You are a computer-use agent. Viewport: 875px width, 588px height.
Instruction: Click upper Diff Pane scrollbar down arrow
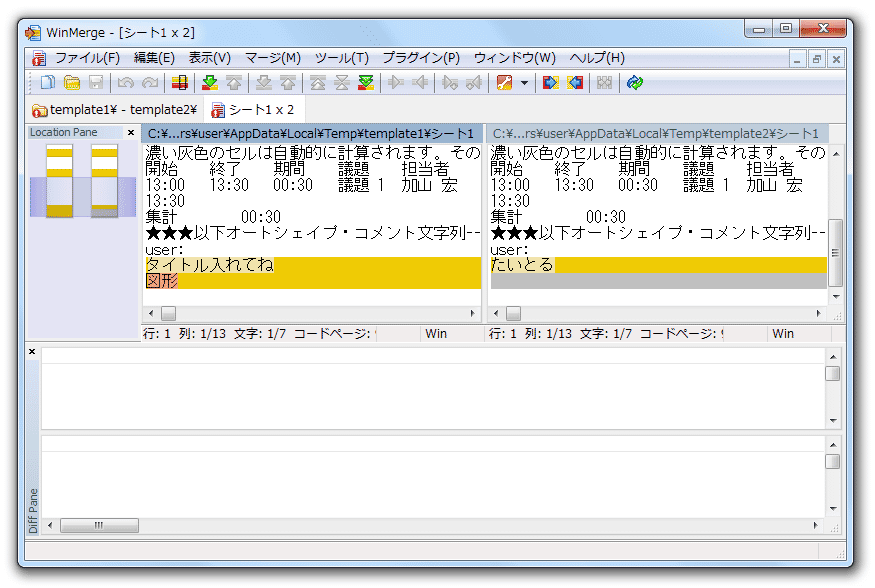click(x=833, y=421)
